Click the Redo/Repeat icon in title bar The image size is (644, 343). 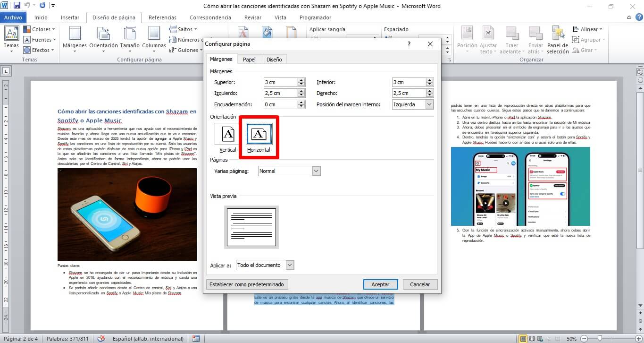(42, 6)
